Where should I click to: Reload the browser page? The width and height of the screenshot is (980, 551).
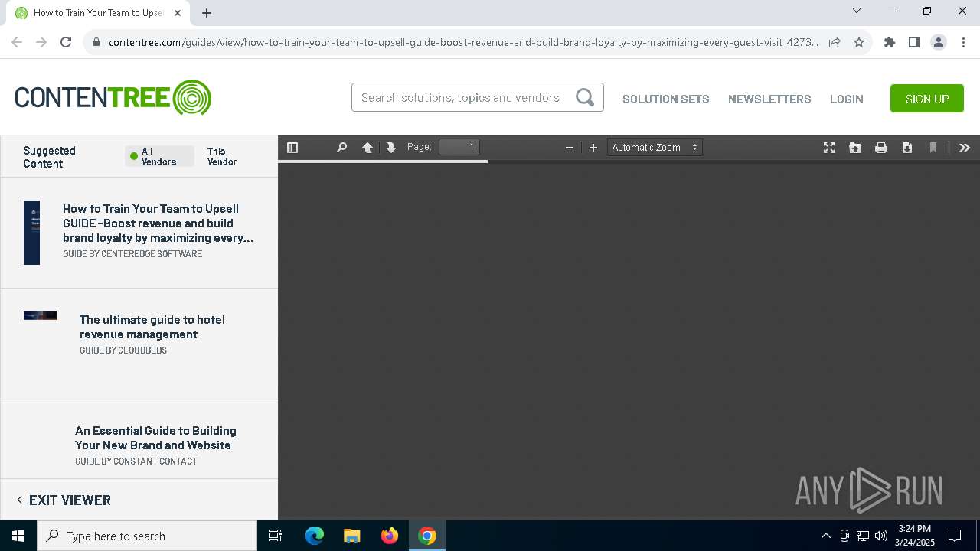pyautogui.click(x=66, y=42)
